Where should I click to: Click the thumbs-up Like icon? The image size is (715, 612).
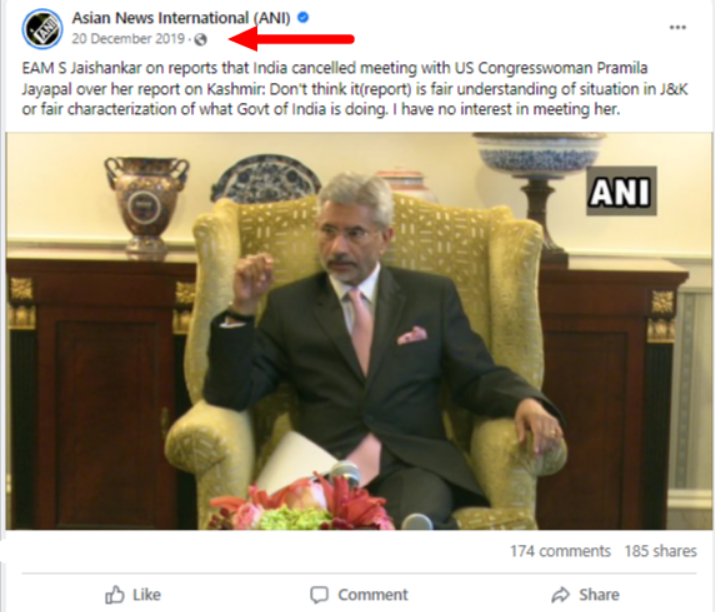(x=114, y=595)
